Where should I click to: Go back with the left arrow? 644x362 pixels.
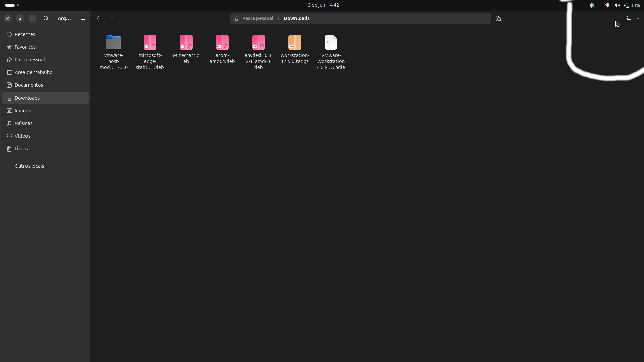(98, 18)
